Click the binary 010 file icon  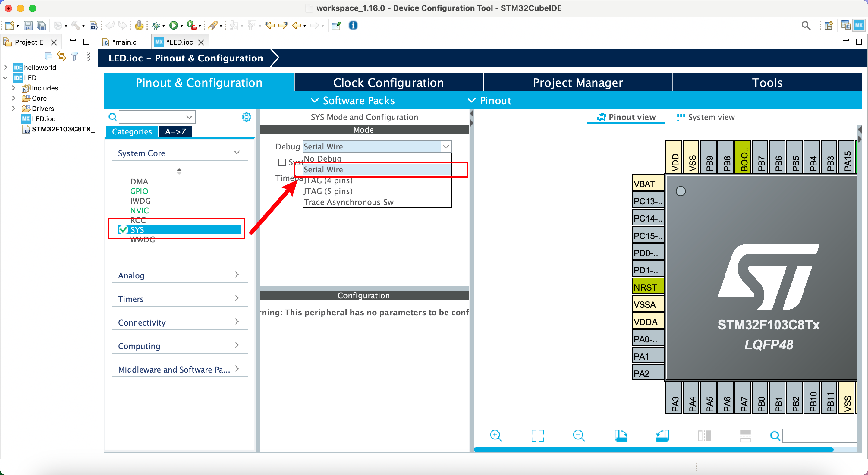pos(93,25)
